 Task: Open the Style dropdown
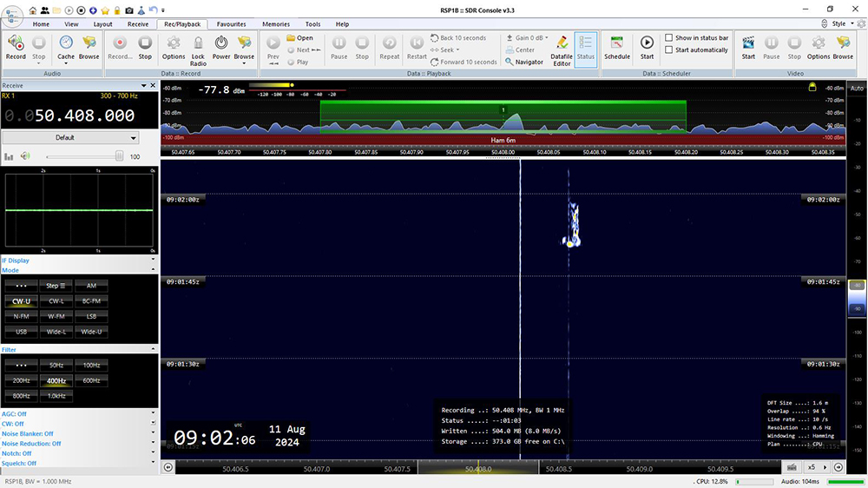(843, 23)
